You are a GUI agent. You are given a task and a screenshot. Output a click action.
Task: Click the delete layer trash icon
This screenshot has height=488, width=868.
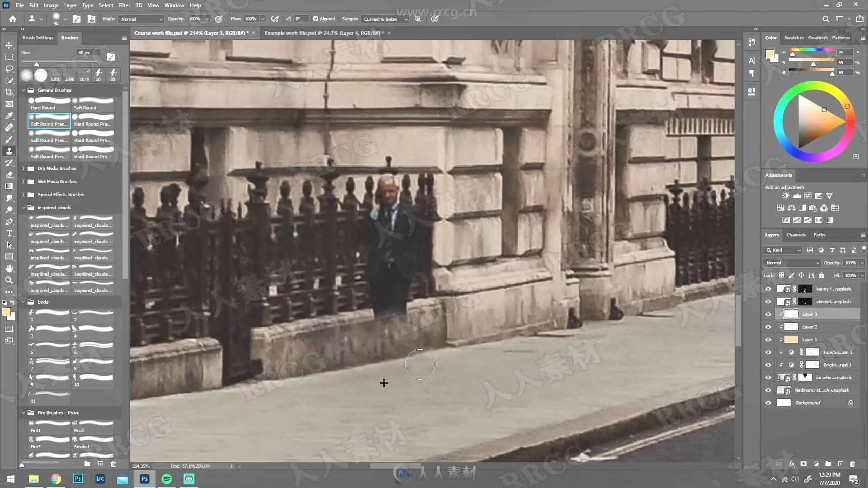click(x=852, y=464)
